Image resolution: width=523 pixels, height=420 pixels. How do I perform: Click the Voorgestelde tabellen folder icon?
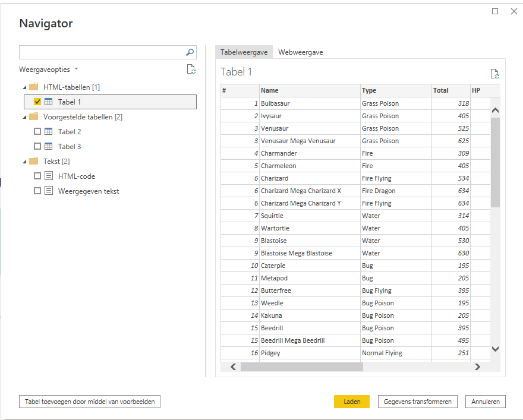(34, 116)
